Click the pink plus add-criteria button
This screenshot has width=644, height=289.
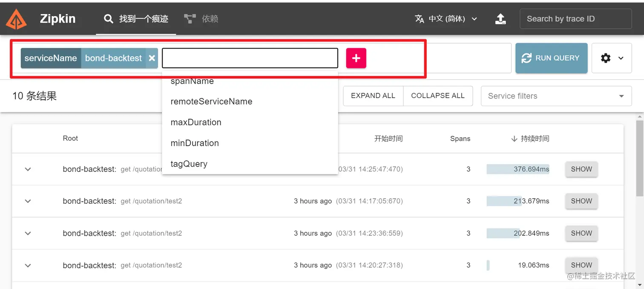pos(356,58)
